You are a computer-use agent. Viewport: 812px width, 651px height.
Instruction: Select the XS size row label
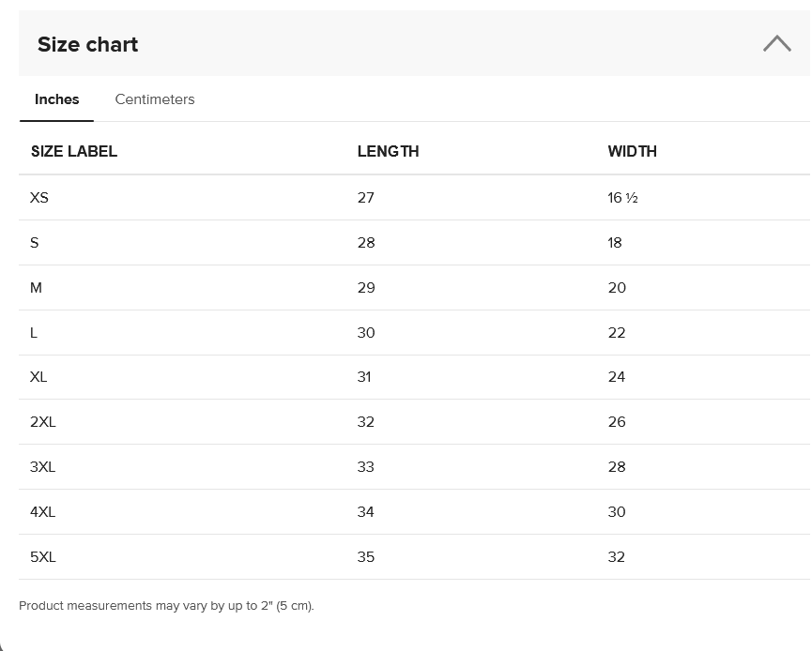point(39,198)
